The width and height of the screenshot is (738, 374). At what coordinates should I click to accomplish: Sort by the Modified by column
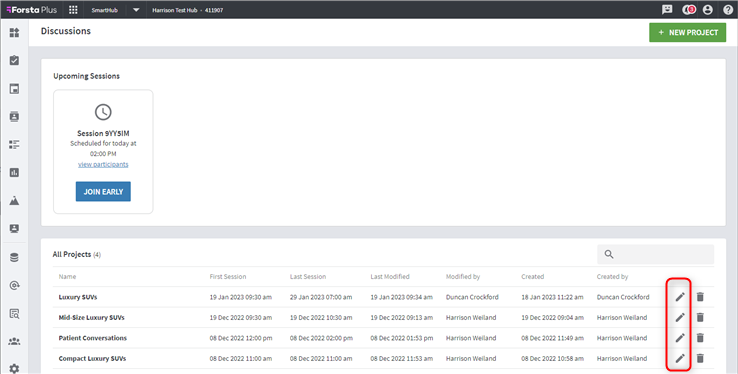463,277
